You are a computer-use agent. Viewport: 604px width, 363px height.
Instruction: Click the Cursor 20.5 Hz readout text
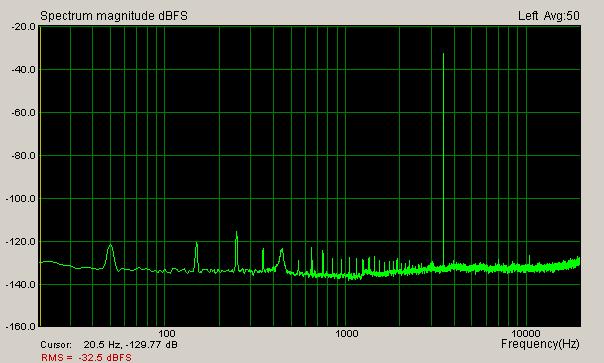point(109,345)
